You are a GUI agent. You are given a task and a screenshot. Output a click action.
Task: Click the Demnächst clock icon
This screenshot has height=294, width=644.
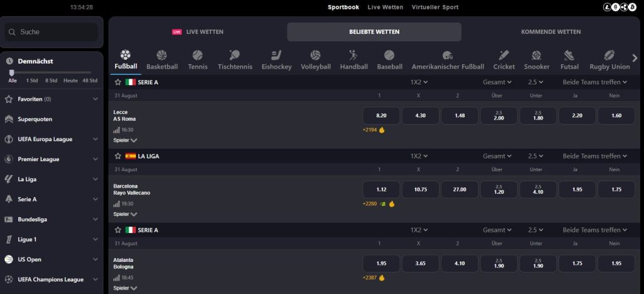coord(9,61)
